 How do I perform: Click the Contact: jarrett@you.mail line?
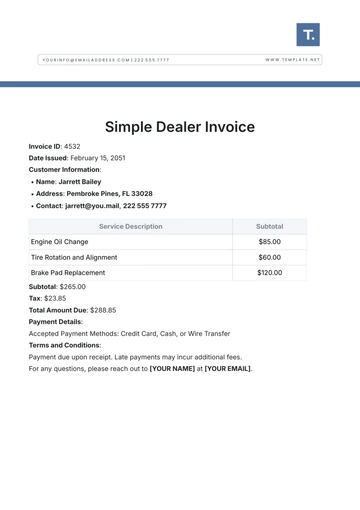click(x=101, y=206)
